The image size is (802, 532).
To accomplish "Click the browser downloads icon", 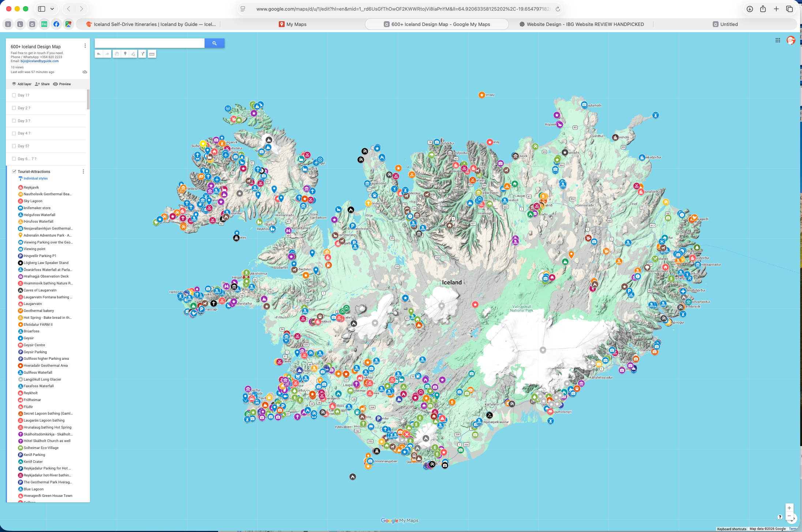I will pyautogui.click(x=750, y=9).
